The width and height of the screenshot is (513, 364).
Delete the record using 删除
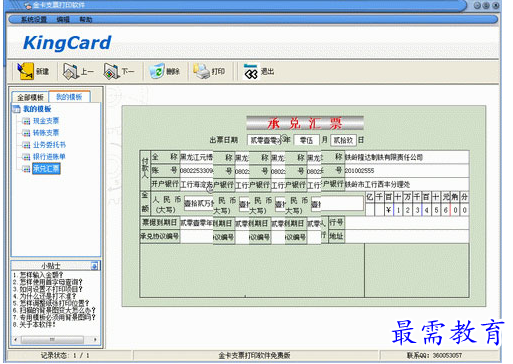tap(164, 71)
